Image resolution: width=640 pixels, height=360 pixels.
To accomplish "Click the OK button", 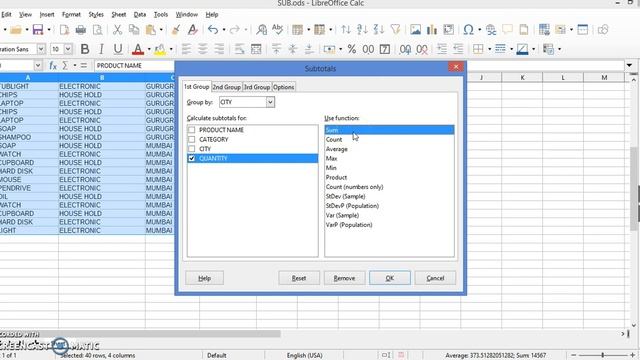I will pos(390,278).
